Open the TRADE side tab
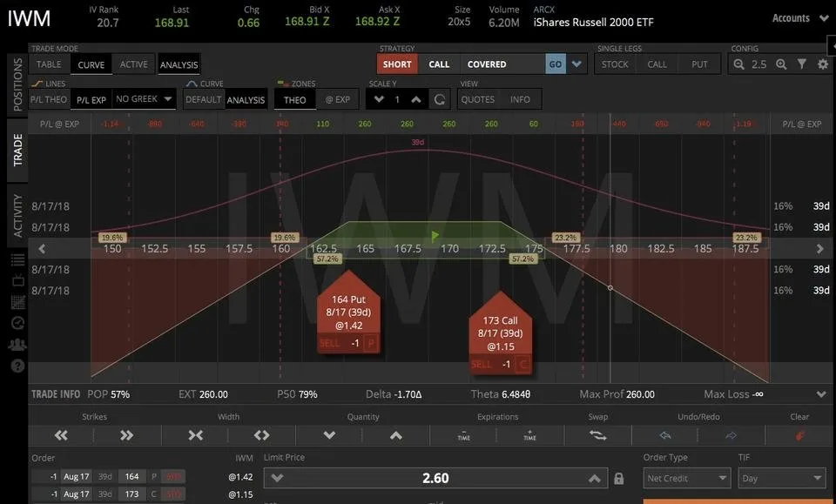The image size is (836, 504). (x=17, y=151)
